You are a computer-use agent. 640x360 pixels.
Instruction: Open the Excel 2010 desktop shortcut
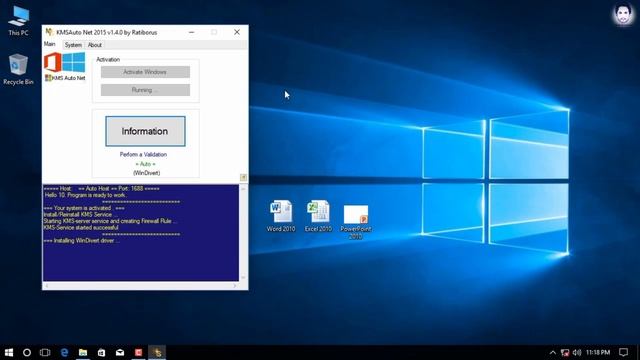pos(318,216)
